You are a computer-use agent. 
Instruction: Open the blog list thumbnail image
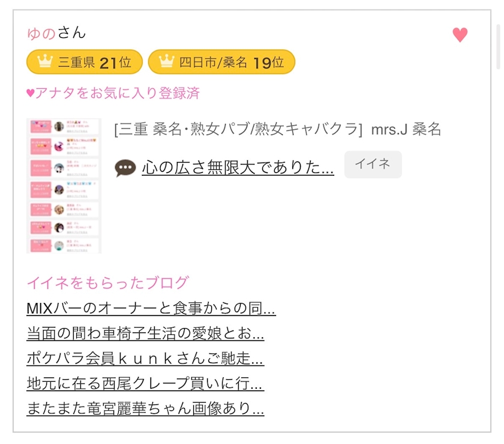pos(64,186)
